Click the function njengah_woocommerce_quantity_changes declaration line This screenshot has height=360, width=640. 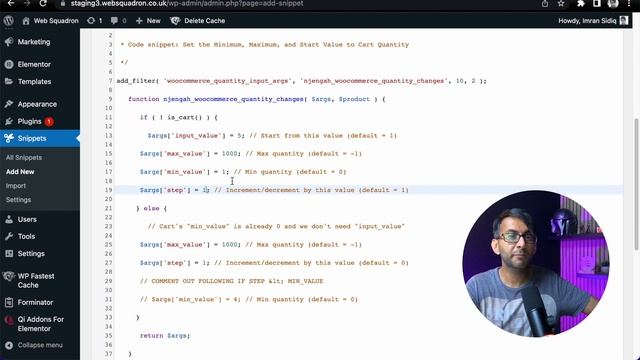[x=257, y=99]
